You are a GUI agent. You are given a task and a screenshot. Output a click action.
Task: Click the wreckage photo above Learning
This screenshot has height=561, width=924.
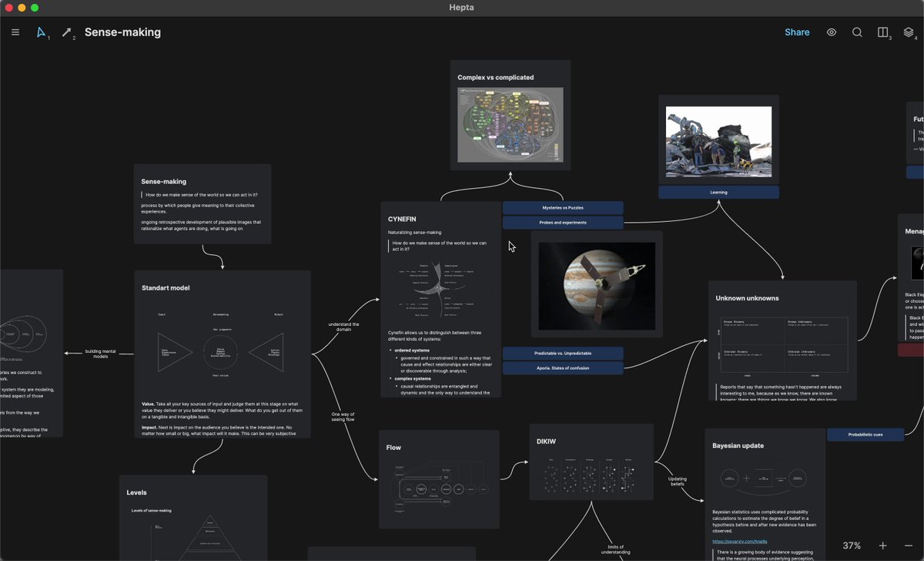tap(718, 141)
